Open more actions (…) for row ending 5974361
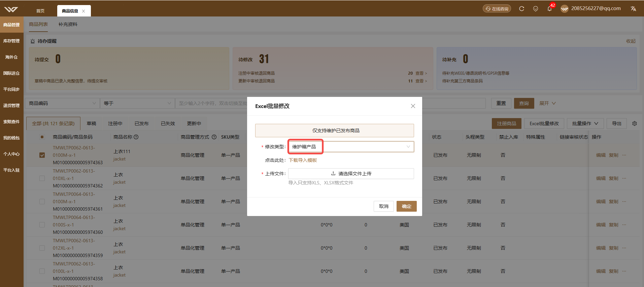This screenshot has width=644, height=287. 624,202
